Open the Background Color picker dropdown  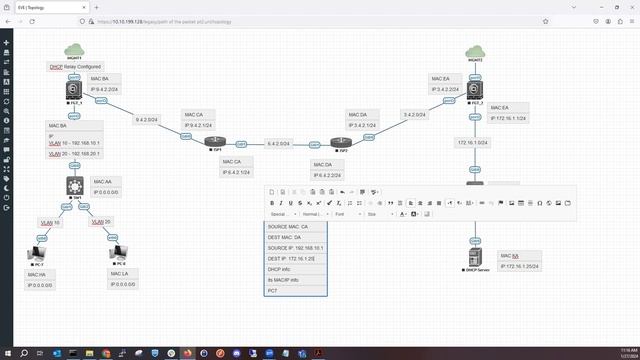[415, 214]
